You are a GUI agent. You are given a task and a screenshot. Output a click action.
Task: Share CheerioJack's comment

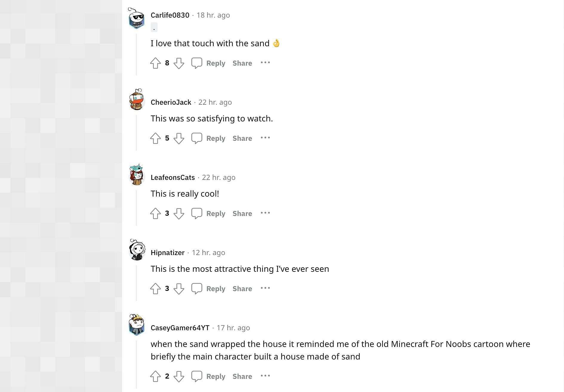pos(242,138)
